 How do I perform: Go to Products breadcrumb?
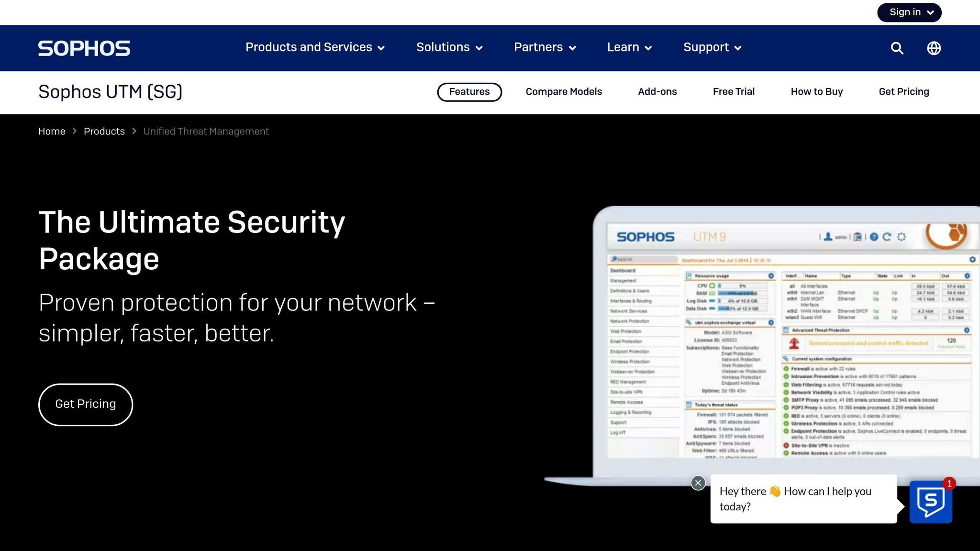coord(104,132)
